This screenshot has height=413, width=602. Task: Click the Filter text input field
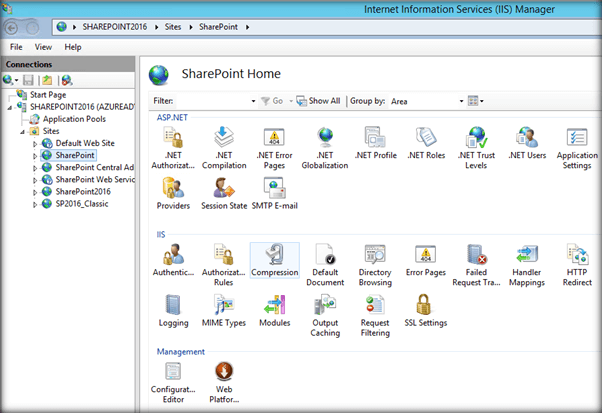[x=212, y=101]
